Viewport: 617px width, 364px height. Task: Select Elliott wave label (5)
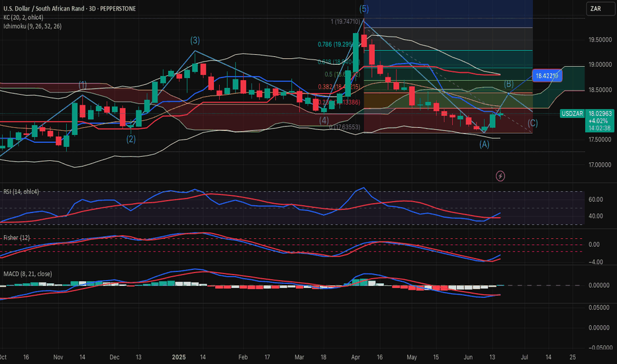pos(364,9)
